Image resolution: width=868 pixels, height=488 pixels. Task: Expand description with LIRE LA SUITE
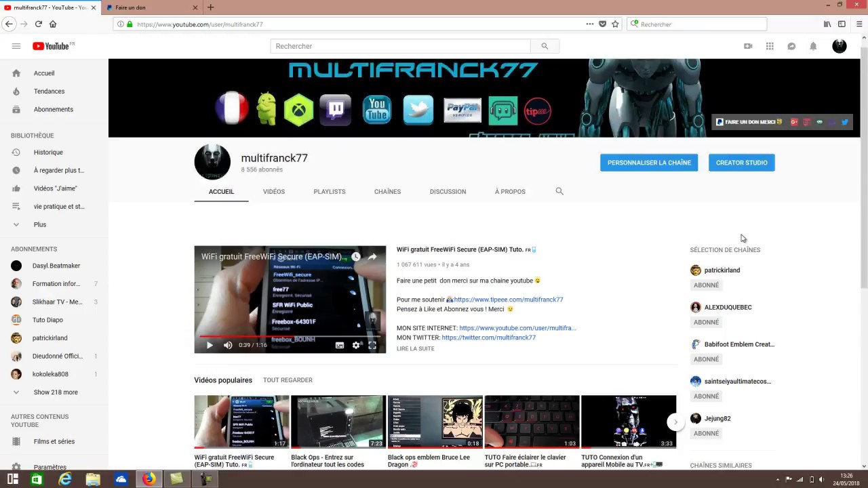416,348
